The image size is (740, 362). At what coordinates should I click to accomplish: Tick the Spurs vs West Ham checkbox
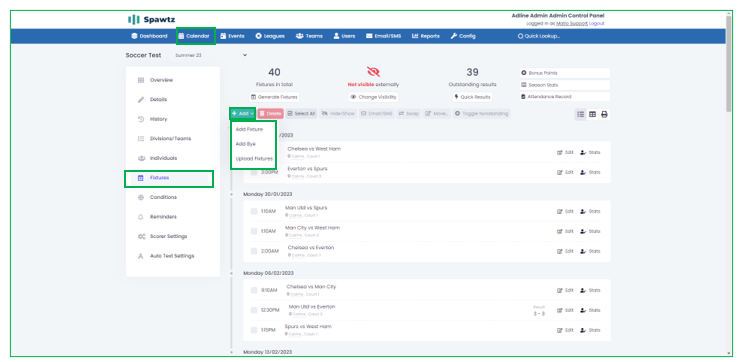(254, 330)
